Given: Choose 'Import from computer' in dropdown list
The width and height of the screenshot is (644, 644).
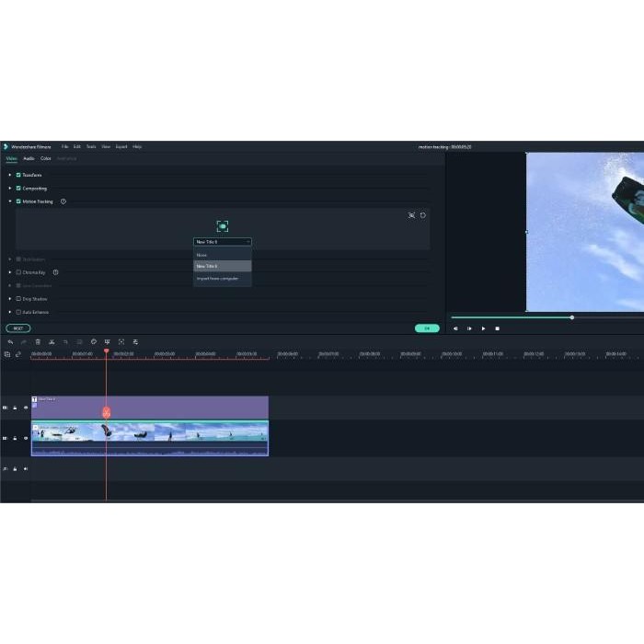Looking at the screenshot, I should click(x=217, y=278).
